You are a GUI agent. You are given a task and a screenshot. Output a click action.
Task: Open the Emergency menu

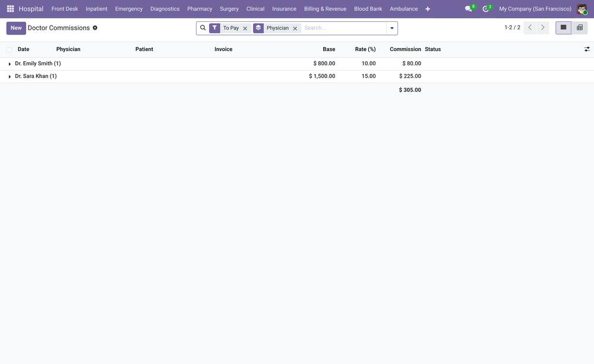(129, 9)
